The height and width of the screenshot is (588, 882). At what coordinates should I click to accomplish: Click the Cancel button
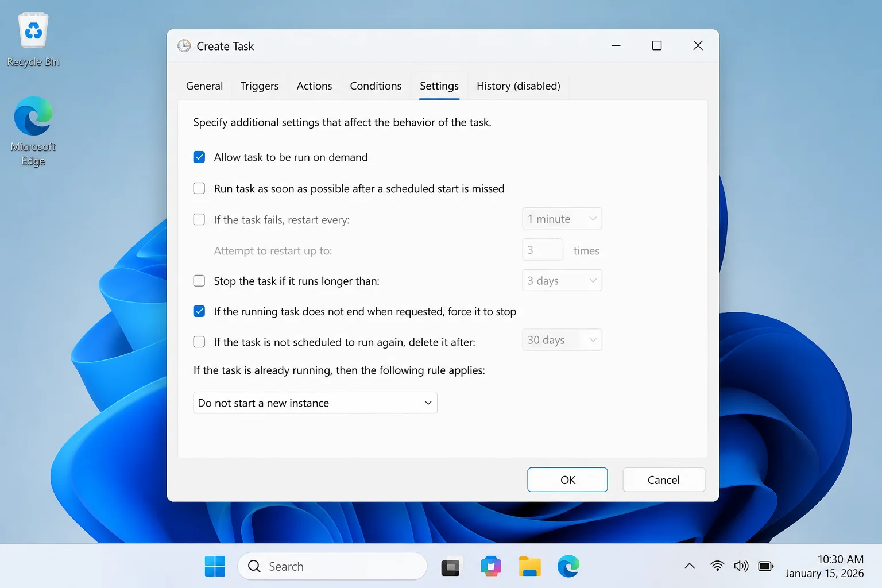click(x=664, y=479)
